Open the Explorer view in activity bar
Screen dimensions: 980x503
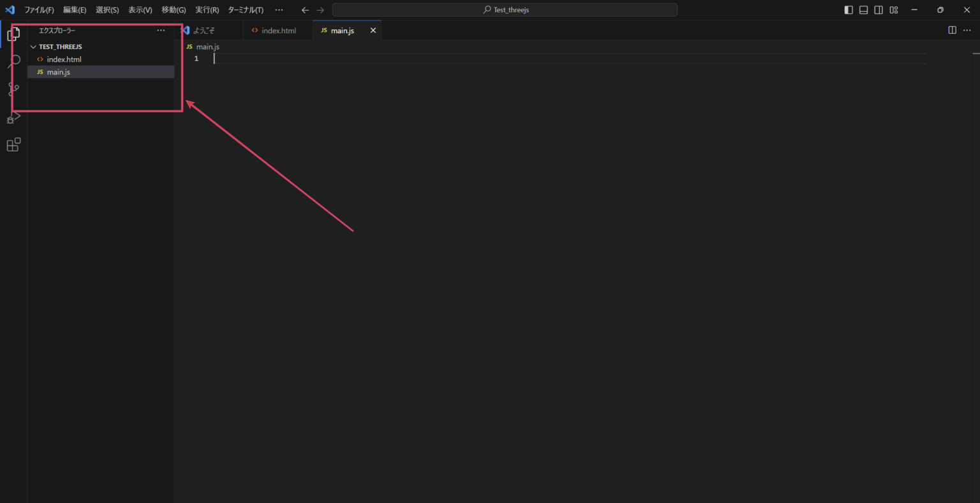13,34
